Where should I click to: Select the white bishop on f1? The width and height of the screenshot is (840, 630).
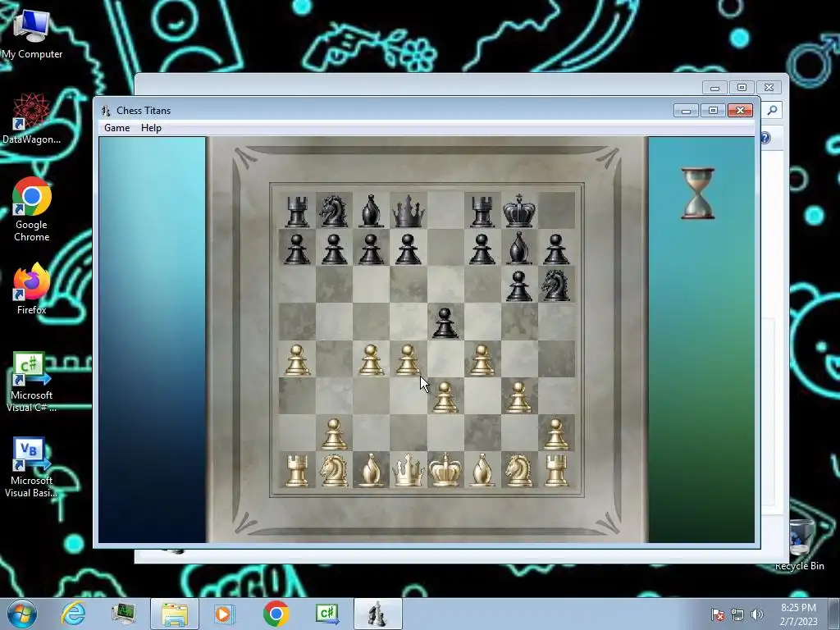[482, 470]
